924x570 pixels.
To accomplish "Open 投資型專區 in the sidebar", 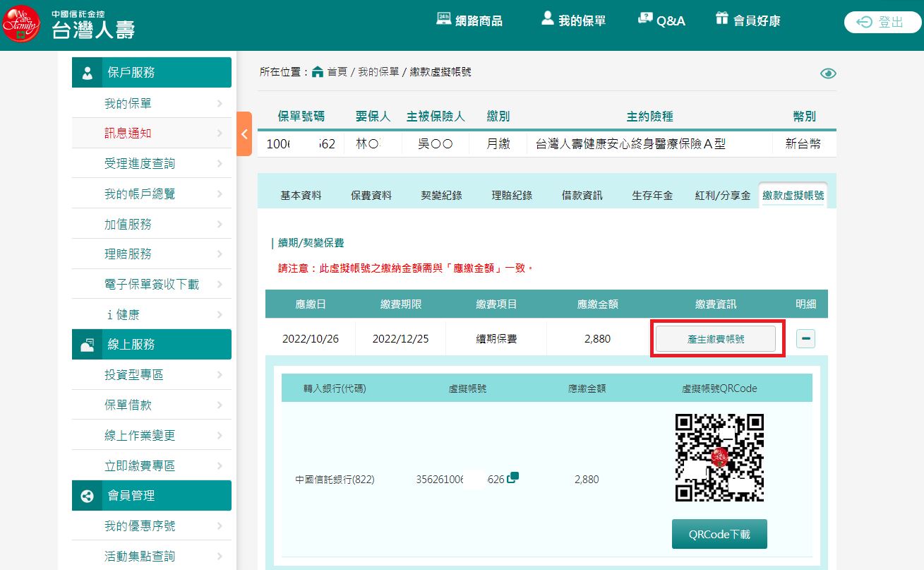I will (x=152, y=375).
